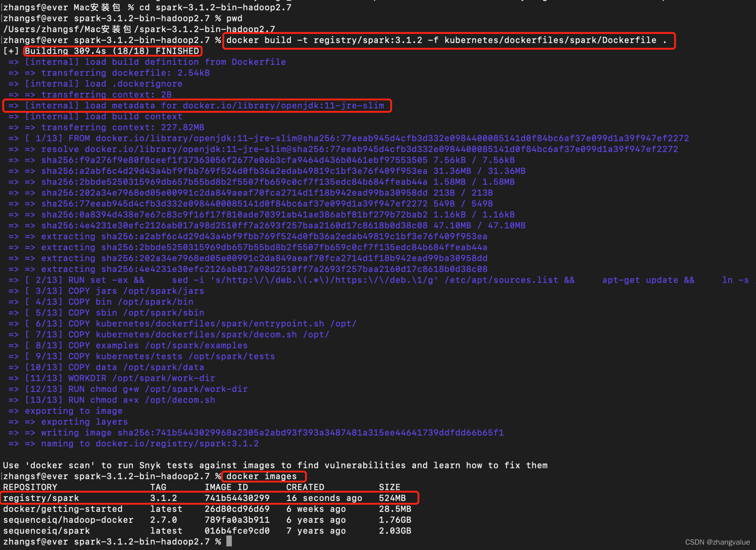Click the CSDN @zhangvalue watermark

tap(717, 542)
